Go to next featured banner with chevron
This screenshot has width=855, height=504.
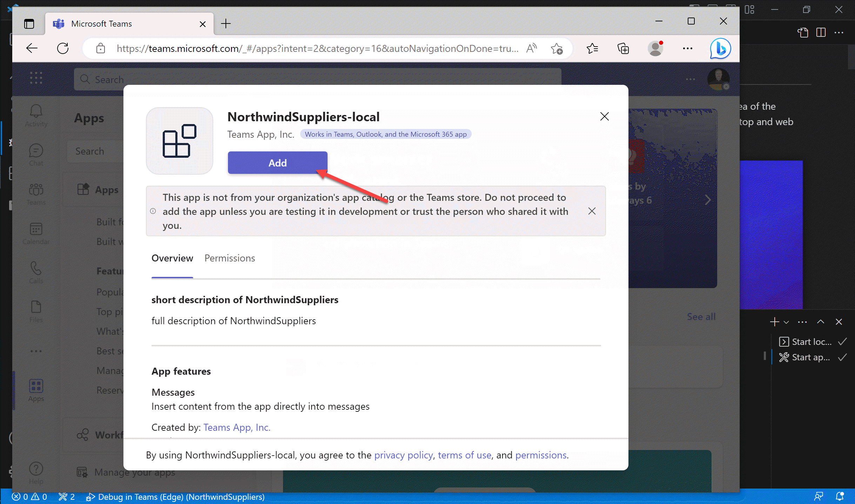(708, 200)
